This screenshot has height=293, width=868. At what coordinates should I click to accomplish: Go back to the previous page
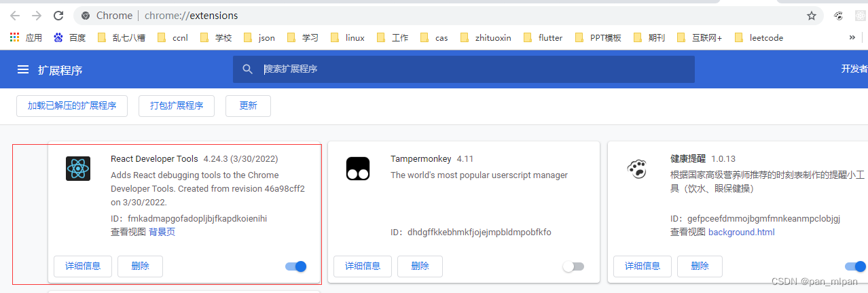[14, 15]
